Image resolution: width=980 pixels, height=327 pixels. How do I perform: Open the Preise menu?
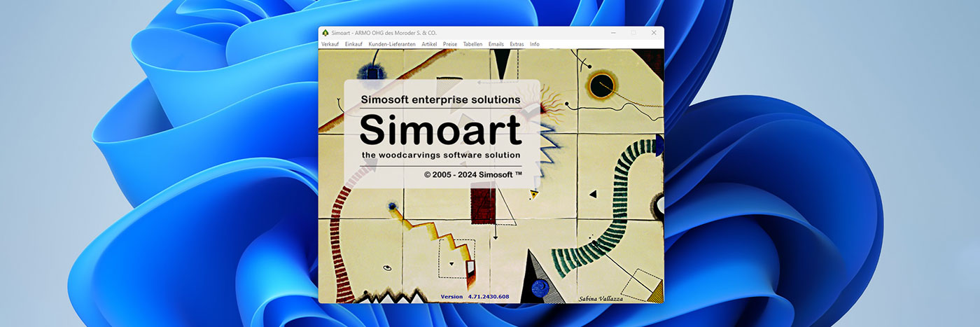[450, 44]
